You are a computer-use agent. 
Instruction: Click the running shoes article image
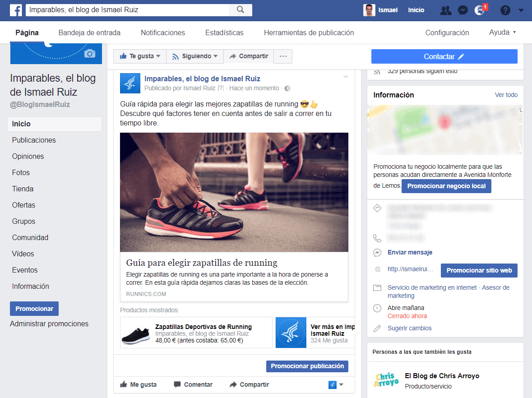pyautogui.click(x=234, y=192)
